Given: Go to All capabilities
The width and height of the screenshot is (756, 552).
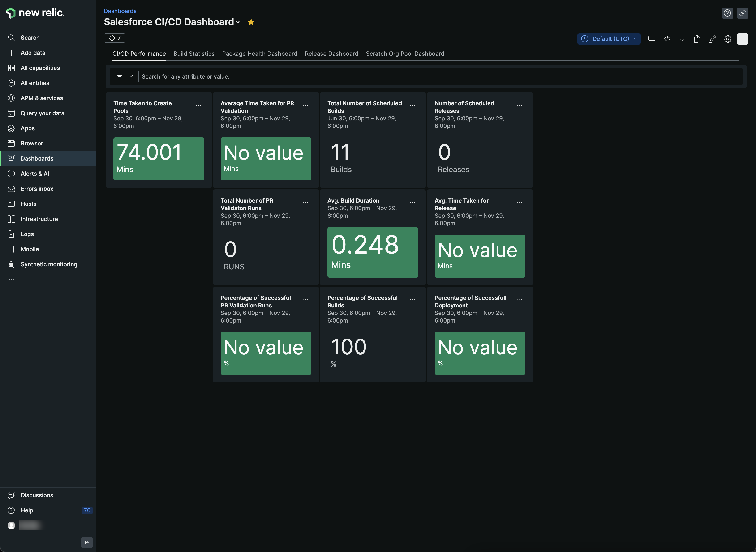Looking at the screenshot, I should tap(48, 68).
